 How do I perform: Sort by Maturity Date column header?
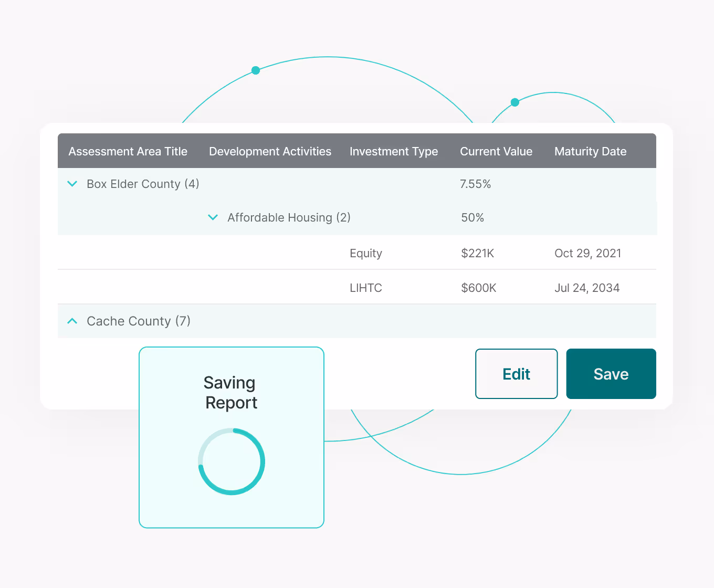coord(591,151)
